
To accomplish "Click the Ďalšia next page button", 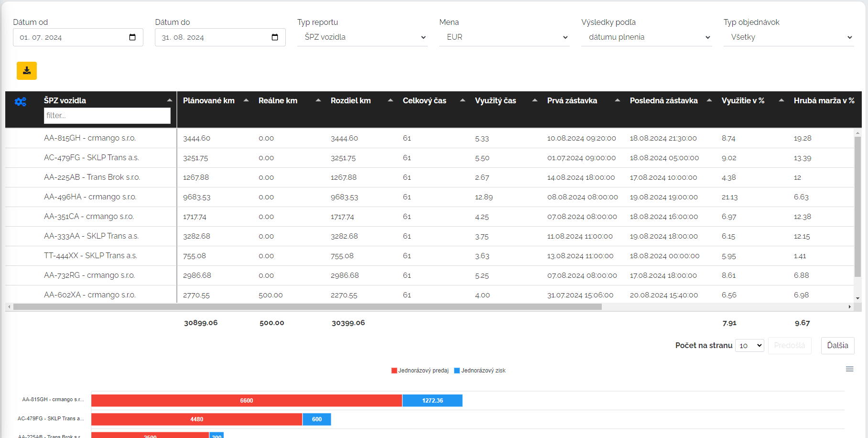I will [838, 345].
